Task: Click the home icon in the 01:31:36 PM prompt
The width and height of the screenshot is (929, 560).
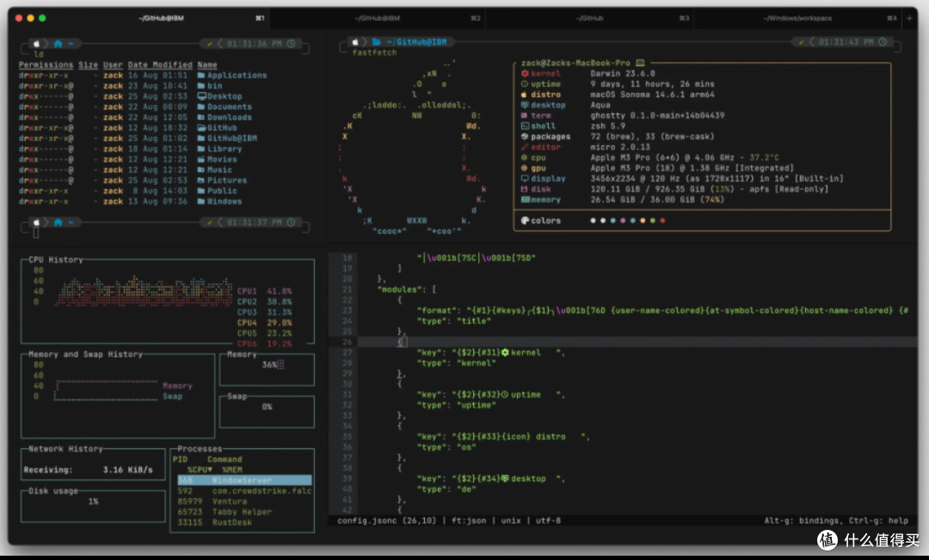Action: pyautogui.click(x=58, y=44)
